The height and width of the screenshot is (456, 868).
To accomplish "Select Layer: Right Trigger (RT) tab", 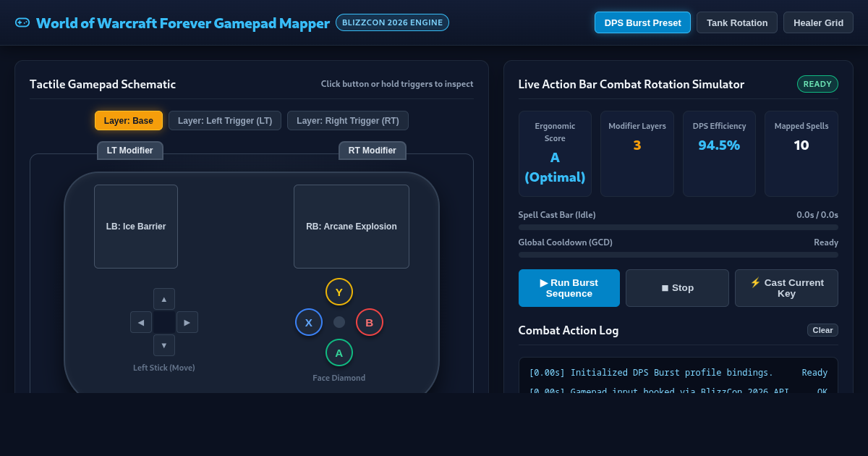I will (x=348, y=120).
